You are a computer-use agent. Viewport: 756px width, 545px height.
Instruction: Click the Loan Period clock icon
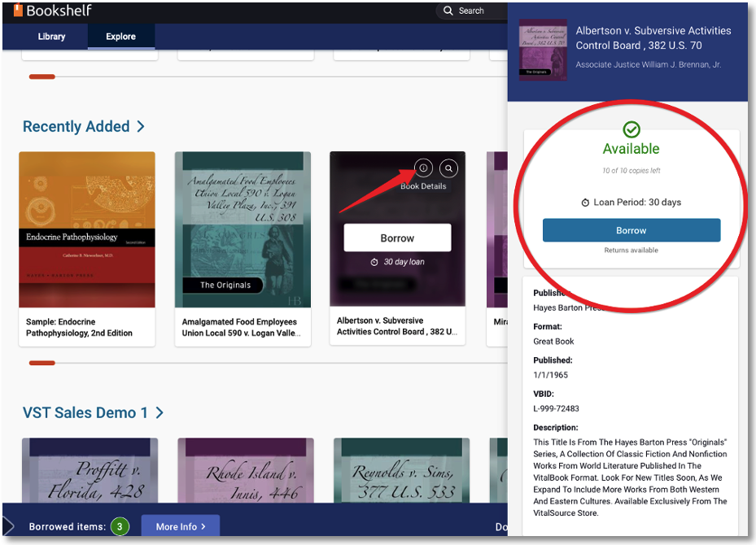tap(585, 203)
